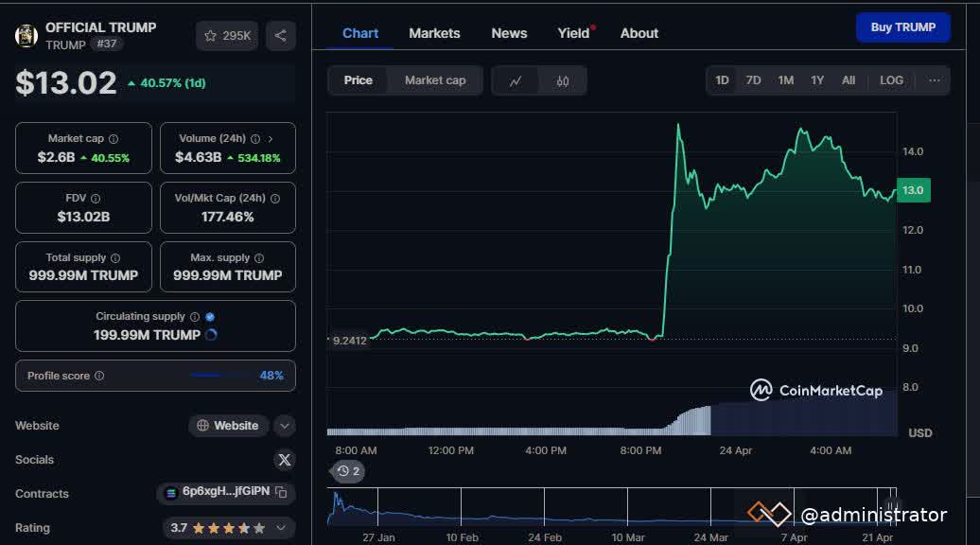This screenshot has height=545, width=980.
Task: Open the Yield tab
Action: (x=574, y=33)
